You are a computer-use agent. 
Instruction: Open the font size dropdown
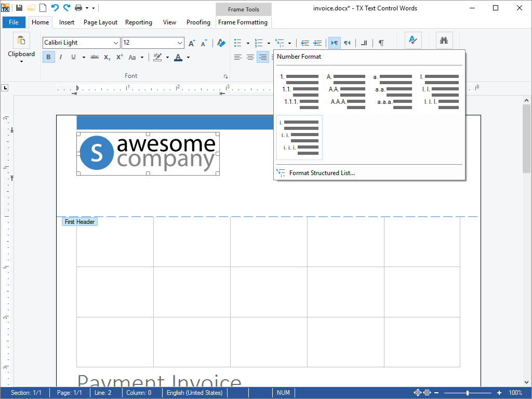click(180, 43)
